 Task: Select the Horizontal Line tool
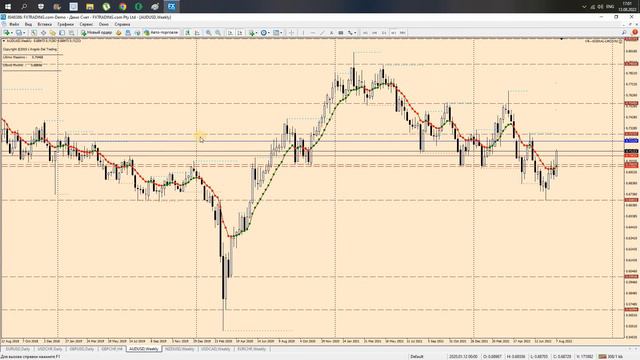tap(313, 33)
